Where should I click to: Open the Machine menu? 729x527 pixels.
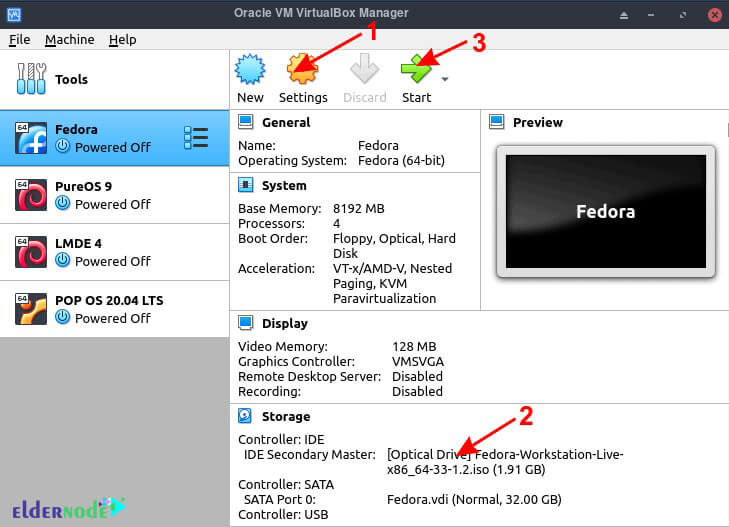tap(70, 40)
